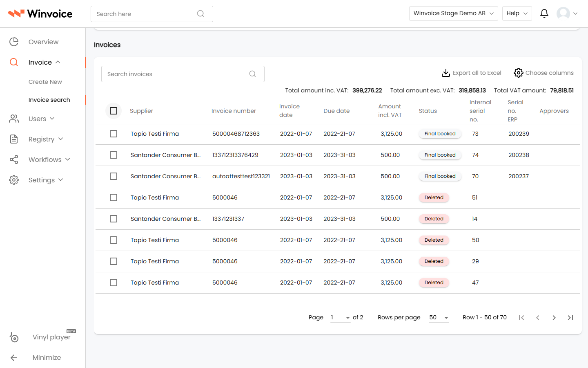Viewport: 588px width, 368px height.
Task: Tick the checkbox for invoice autoattesttest123321
Action: 114,176
